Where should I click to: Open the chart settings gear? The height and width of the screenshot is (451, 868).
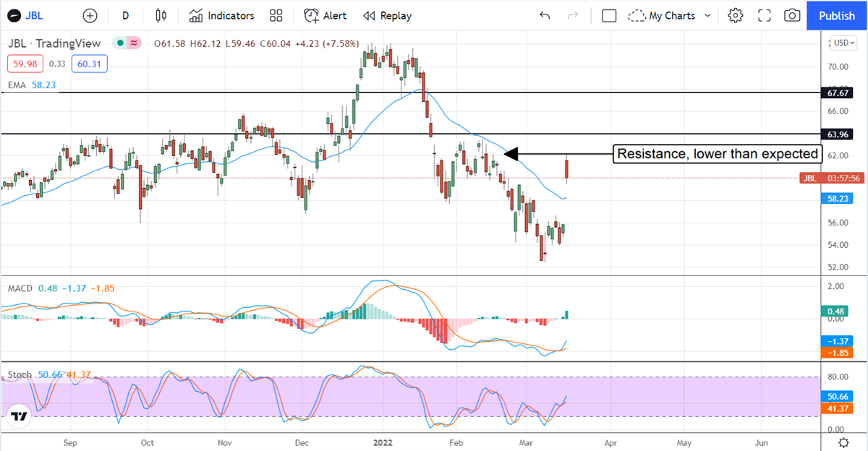736,15
